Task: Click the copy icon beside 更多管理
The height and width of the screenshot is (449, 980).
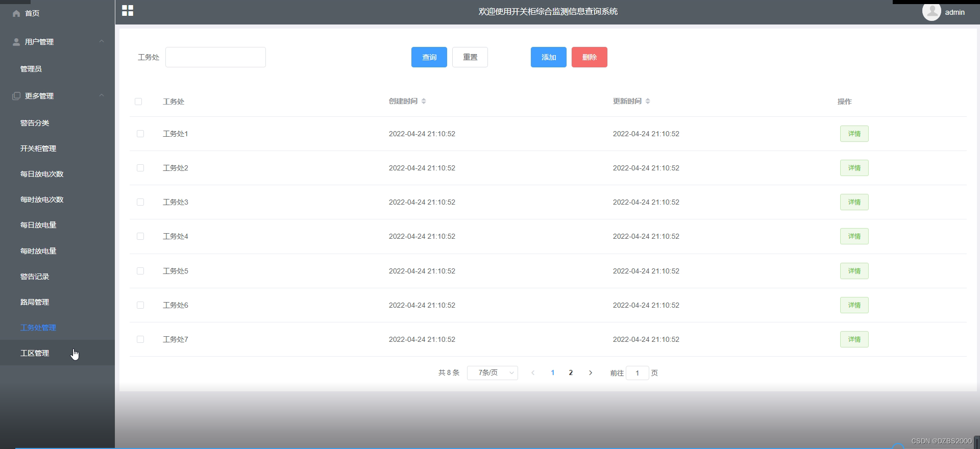Action: 16,96
